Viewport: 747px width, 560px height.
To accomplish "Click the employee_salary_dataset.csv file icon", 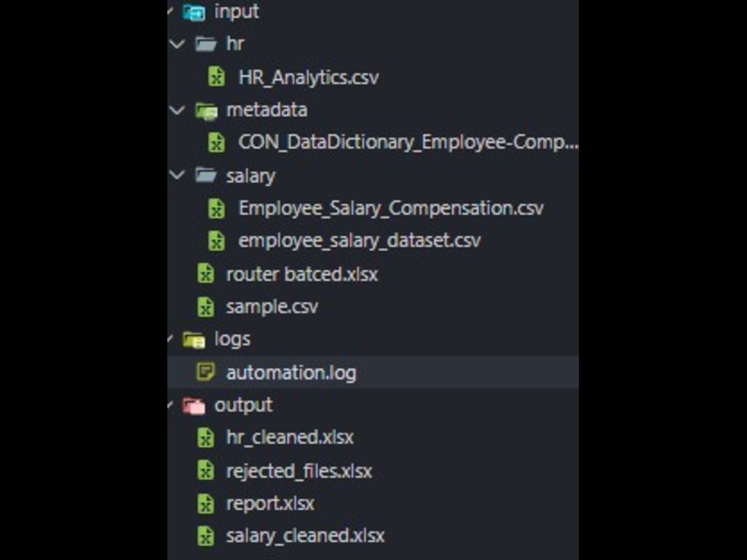I will 217,240.
